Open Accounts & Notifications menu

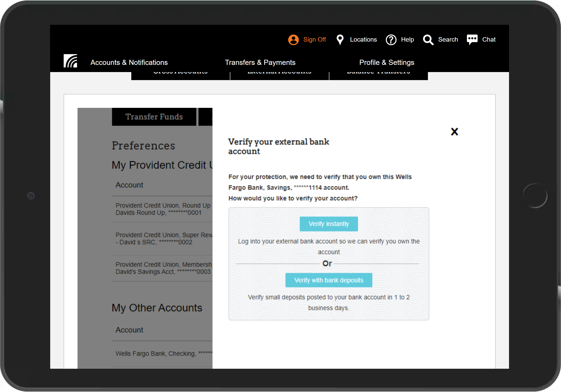coord(129,62)
